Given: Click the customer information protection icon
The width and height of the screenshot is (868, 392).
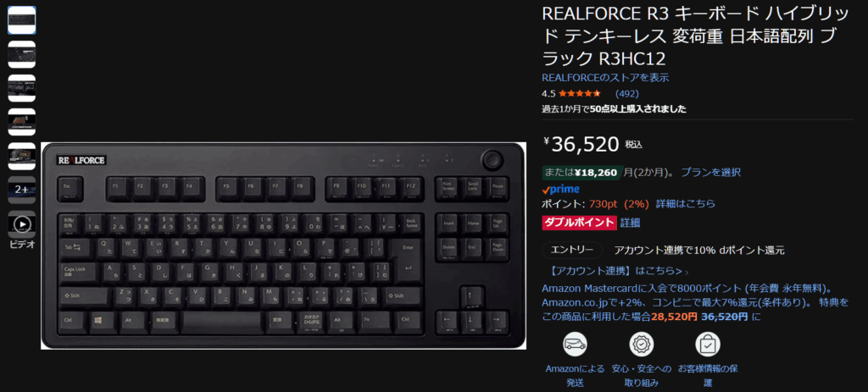Looking at the screenshot, I should pyautogui.click(x=708, y=344).
